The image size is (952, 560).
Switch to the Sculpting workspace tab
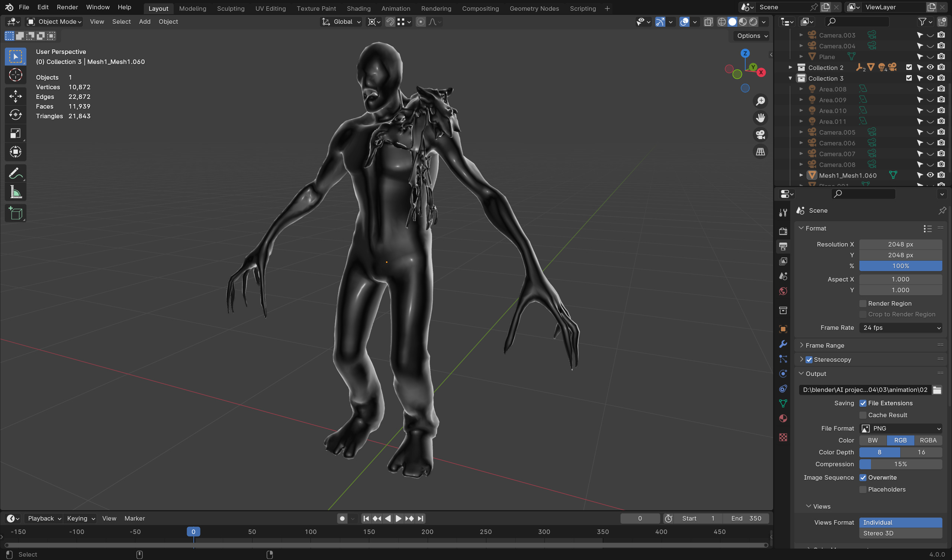(231, 8)
